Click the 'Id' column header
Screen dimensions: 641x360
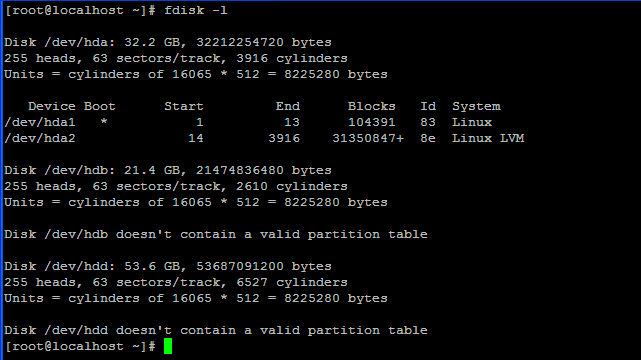point(428,106)
